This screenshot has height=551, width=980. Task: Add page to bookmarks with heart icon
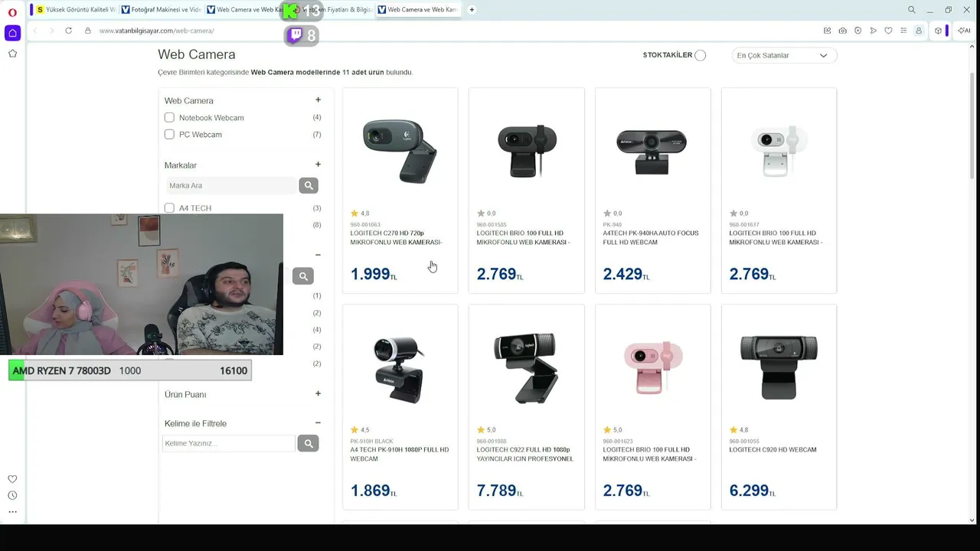click(x=888, y=31)
